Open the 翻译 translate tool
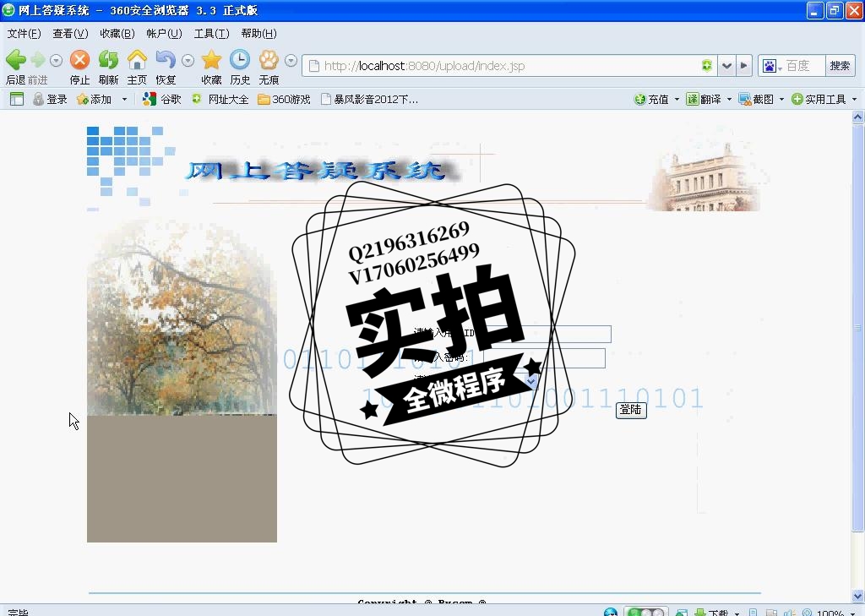 click(704, 99)
